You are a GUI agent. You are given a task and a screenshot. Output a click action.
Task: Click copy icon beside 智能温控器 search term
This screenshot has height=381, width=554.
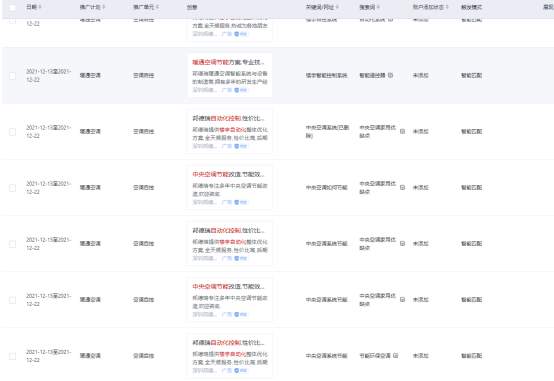(390, 75)
